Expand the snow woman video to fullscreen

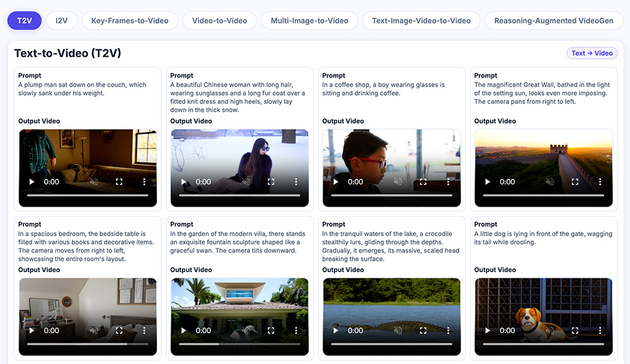[x=271, y=182]
